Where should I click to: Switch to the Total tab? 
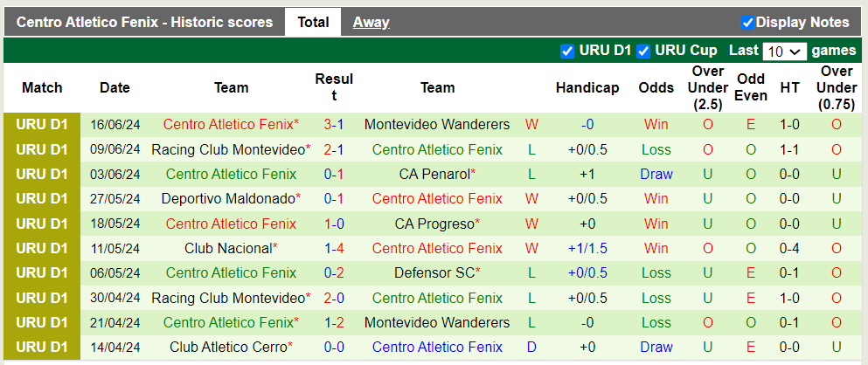(313, 23)
